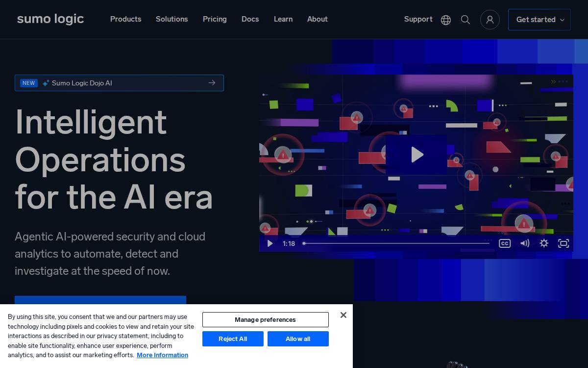Allow all cookies
Viewport: 588px width, 368px height.
pyautogui.click(x=298, y=339)
